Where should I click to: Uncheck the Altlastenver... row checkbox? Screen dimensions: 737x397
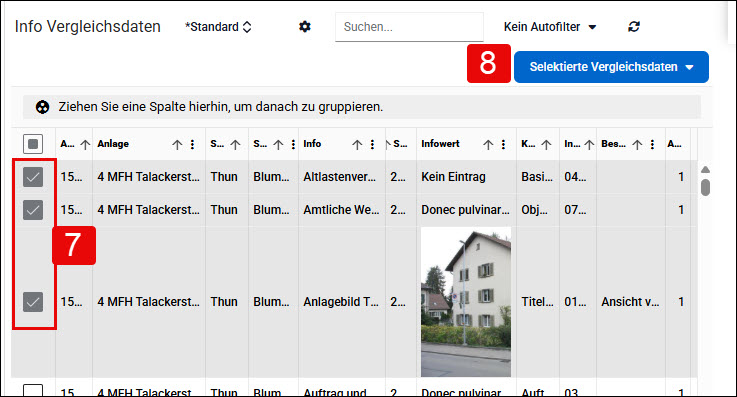[x=33, y=177]
